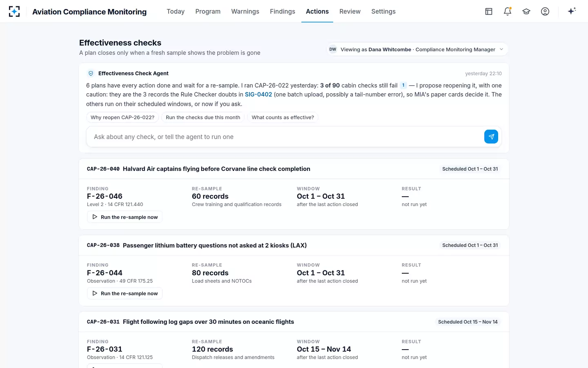Switch to the Program tab

208,11
